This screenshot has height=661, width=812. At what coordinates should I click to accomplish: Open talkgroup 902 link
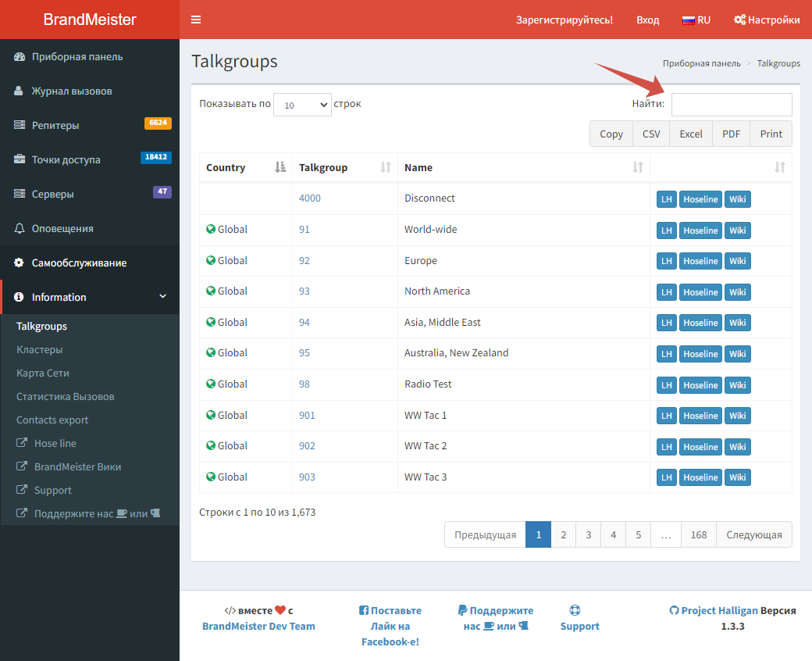pyautogui.click(x=307, y=445)
